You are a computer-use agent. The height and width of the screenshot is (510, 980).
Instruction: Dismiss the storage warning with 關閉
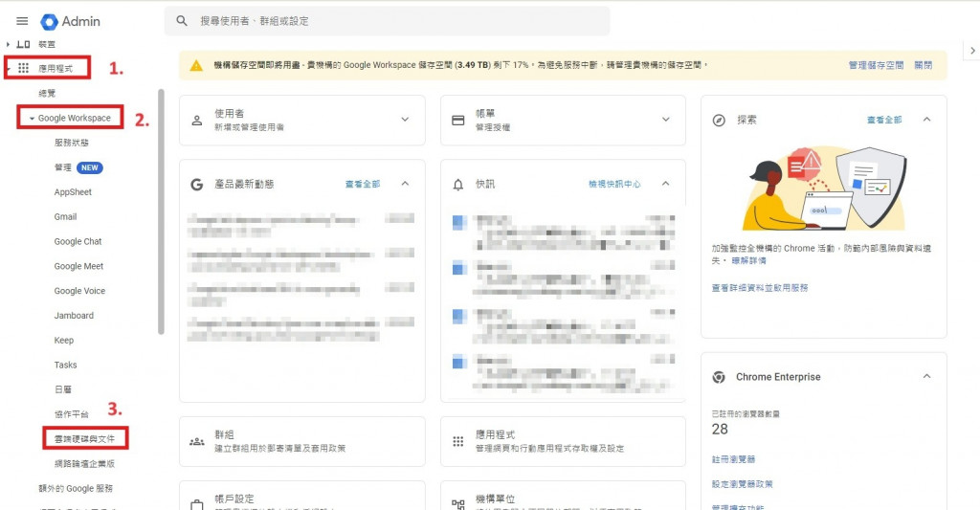[x=924, y=65]
